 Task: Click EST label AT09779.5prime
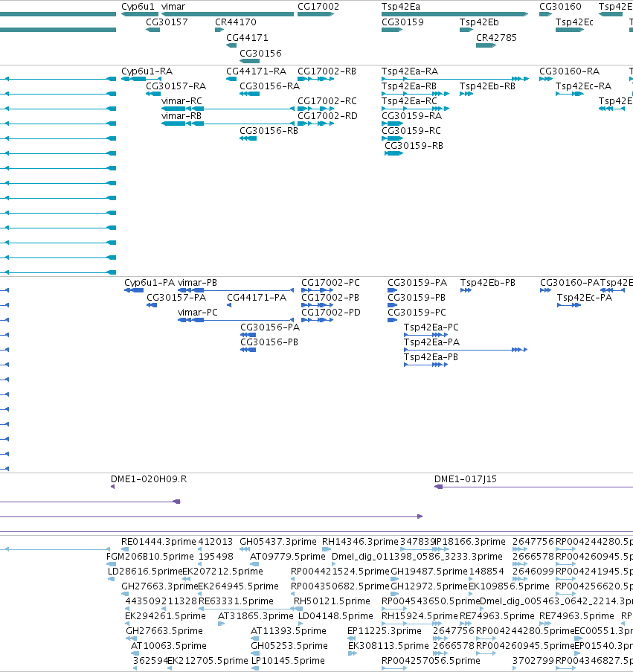(x=288, y=557)
